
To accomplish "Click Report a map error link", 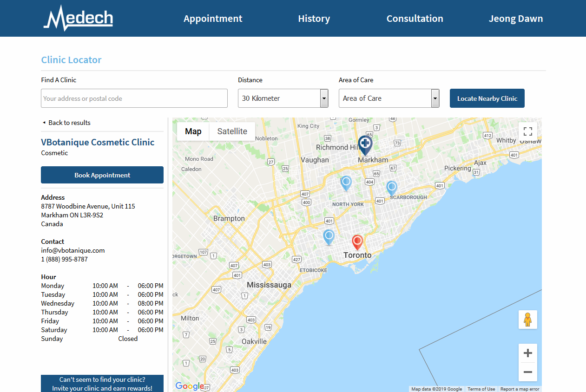I will [x=520, y=389].
